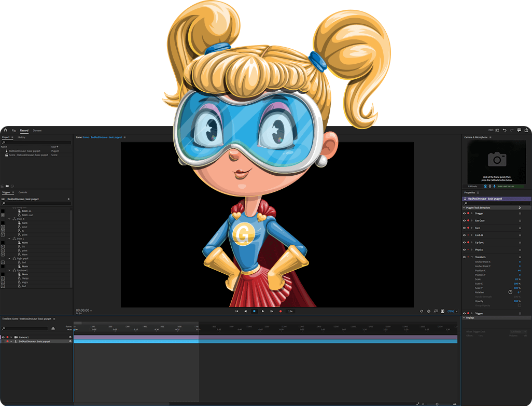Open the scene zoom percentage dropdown
532x406 pixels.
(x=453, y=311)
